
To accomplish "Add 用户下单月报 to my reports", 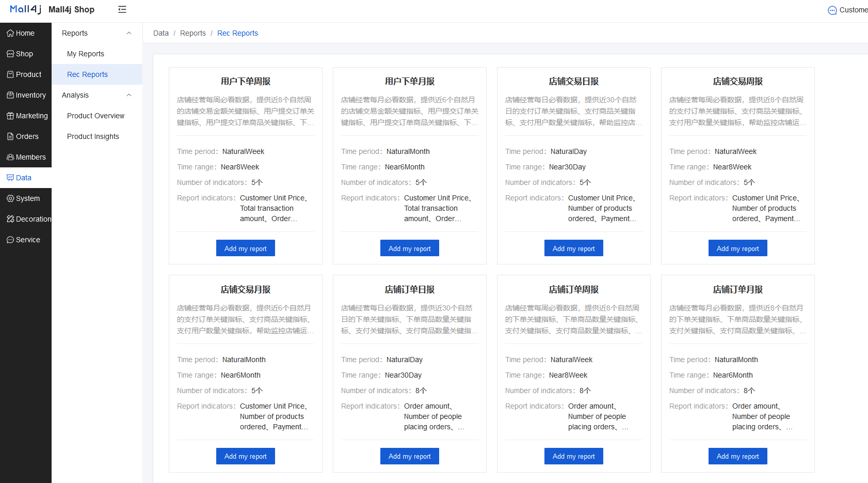I will pos(410,248).
